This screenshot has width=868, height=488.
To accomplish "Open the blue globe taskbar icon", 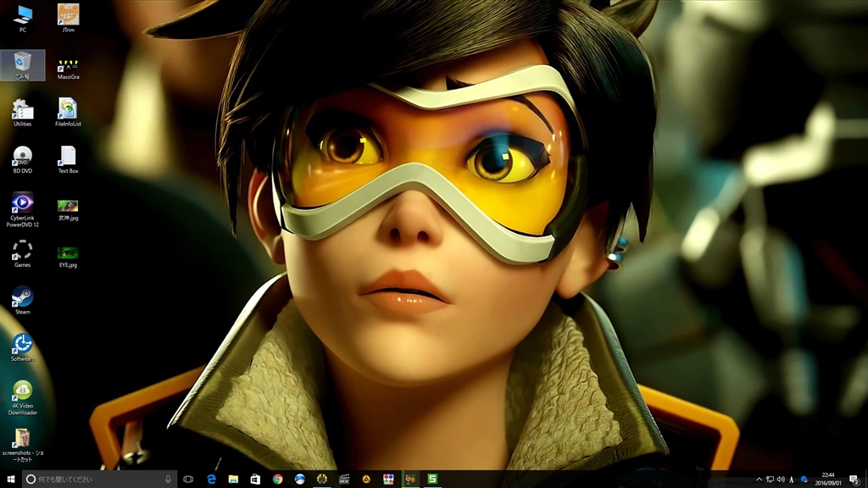I will pos(299,480).
